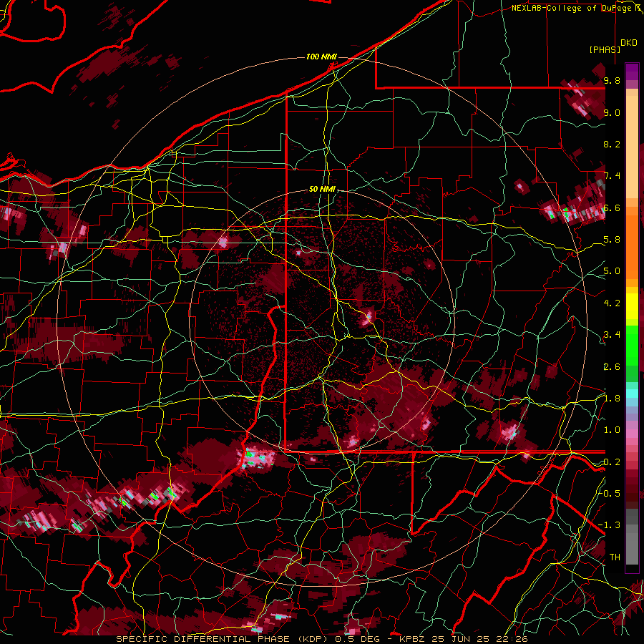The height and width of the screenshot is (644, 644).
Task: Click the '-1.3' scale value
Action: click(609, 525)
